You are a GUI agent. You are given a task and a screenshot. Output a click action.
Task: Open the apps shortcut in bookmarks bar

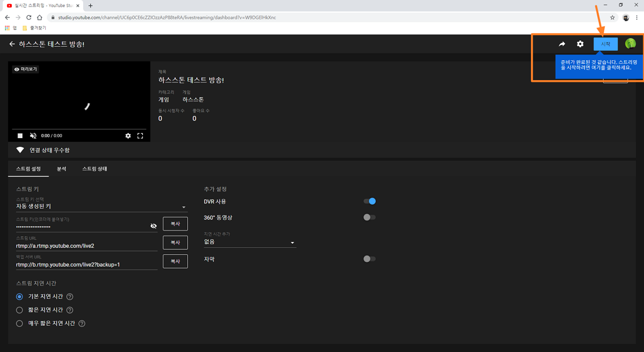[x=11, y=28]
